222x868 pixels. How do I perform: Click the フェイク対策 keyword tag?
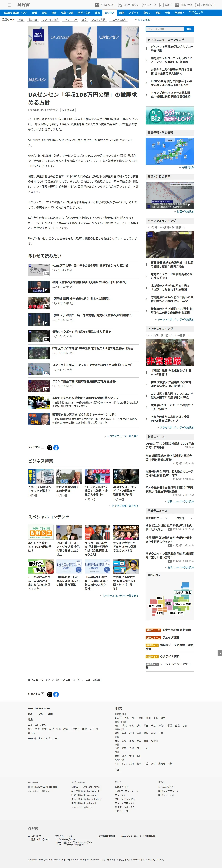tap(98, 19)
